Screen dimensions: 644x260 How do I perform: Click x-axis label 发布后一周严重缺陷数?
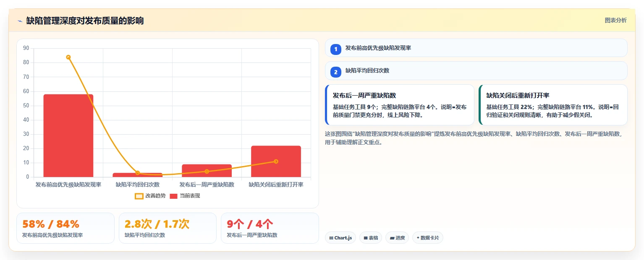point(207,185)
